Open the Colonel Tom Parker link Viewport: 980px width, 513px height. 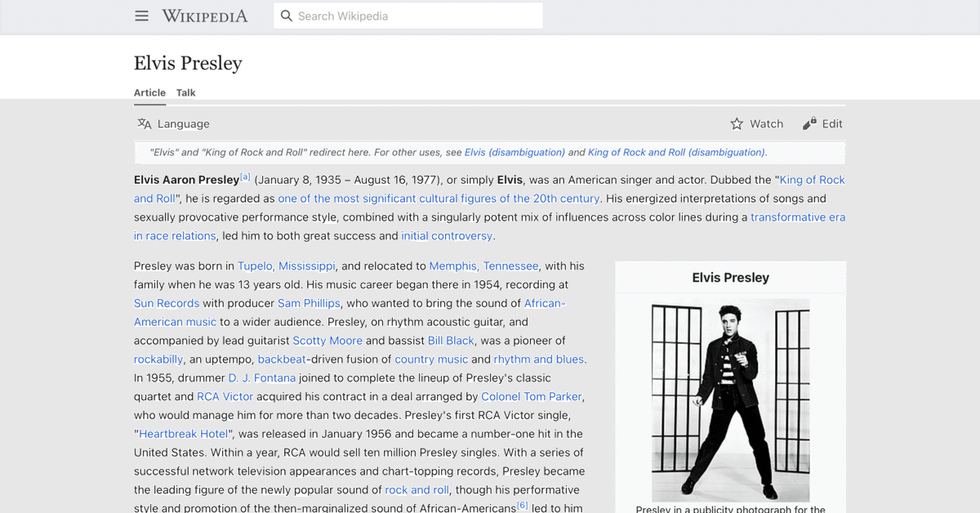coord(532,397)
